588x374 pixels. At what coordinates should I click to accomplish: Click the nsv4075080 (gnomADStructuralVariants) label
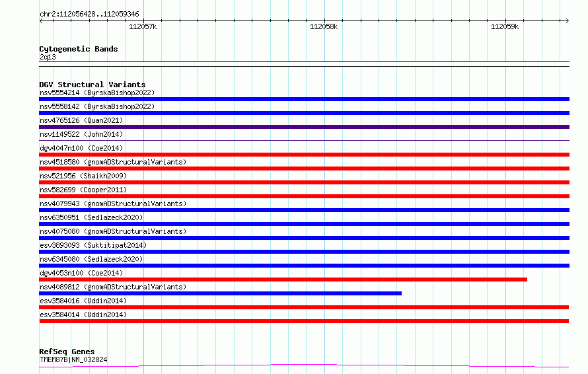113,231
